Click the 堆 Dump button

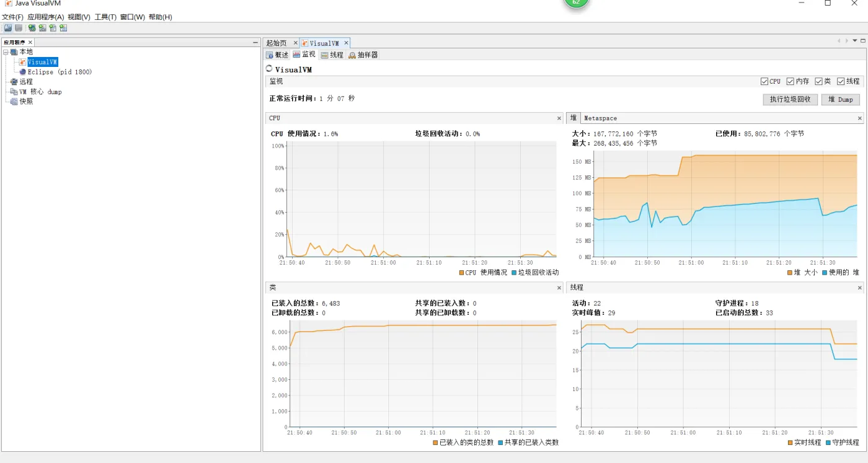[x=840, y=99]
